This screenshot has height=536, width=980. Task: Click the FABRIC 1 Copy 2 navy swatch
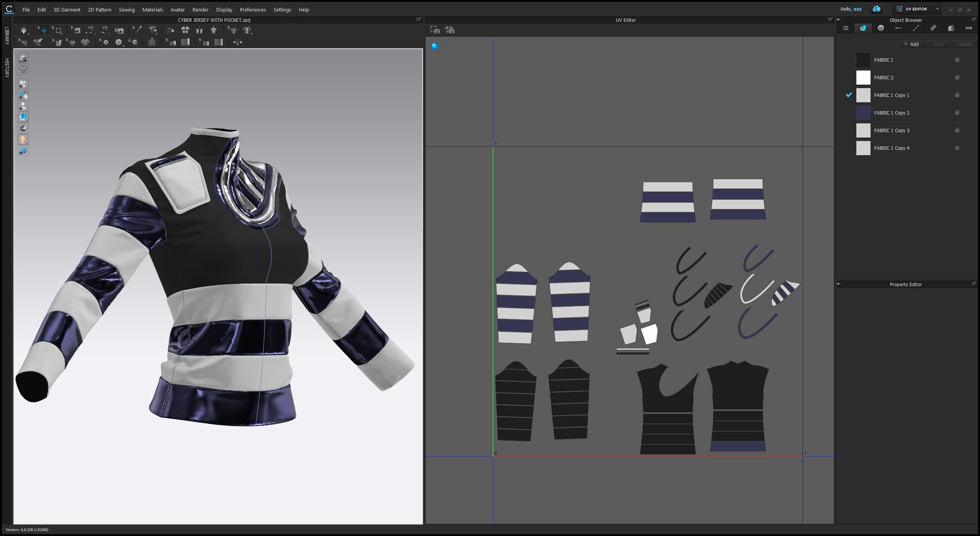[863, 113]
